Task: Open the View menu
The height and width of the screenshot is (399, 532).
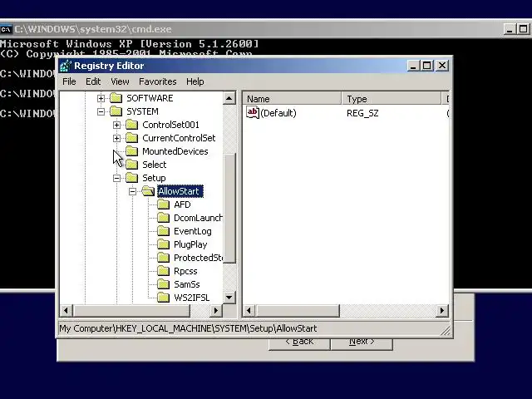Action: 120,81
